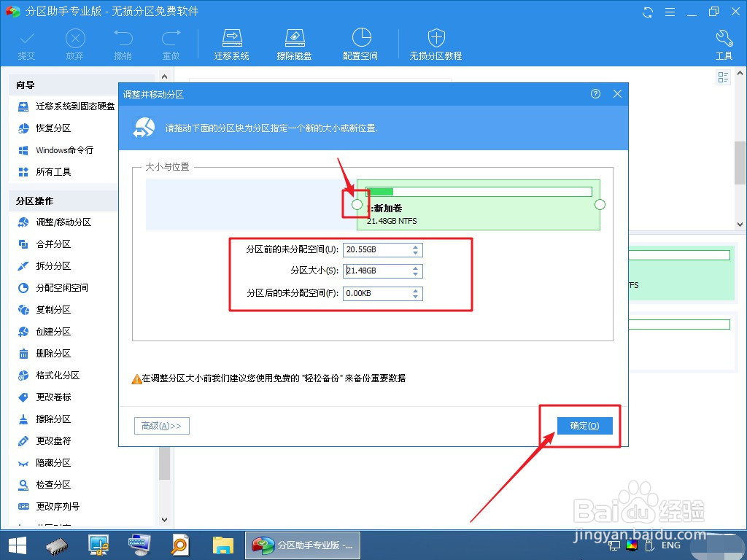
Task: Click the left resize handle of partition
Action: click(357, 205)
